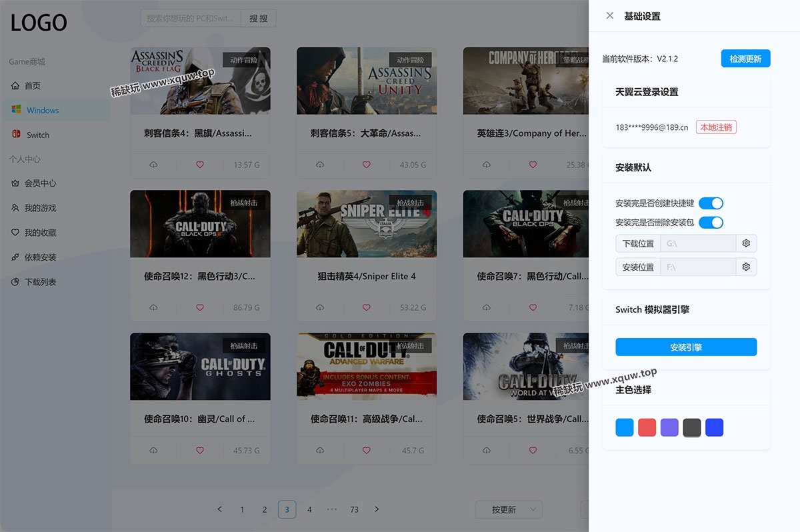The width and height of the screenshot is (800, 532).
Task: Click the 安装位置 path field F:\
Action: pyautogui.click(x=698, y=267)
